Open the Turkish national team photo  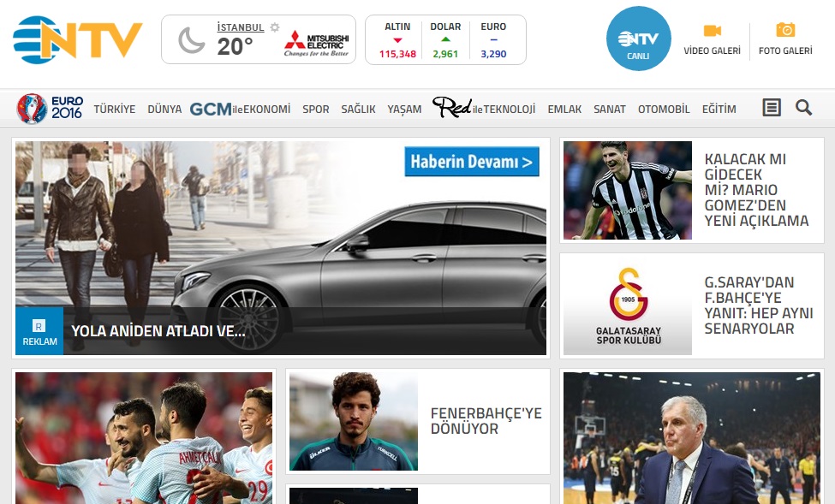pyautogui.click(x=144, y=438)
